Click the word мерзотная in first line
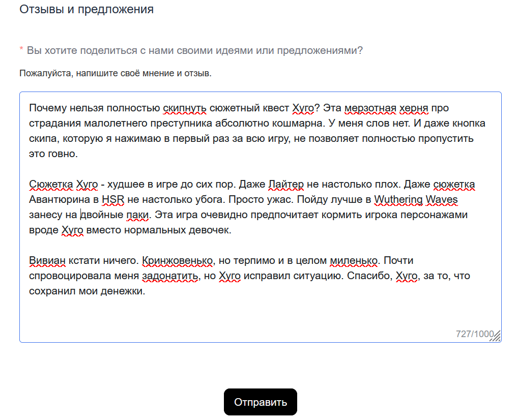This screenshot has height=420, width=516. [370, 108]
